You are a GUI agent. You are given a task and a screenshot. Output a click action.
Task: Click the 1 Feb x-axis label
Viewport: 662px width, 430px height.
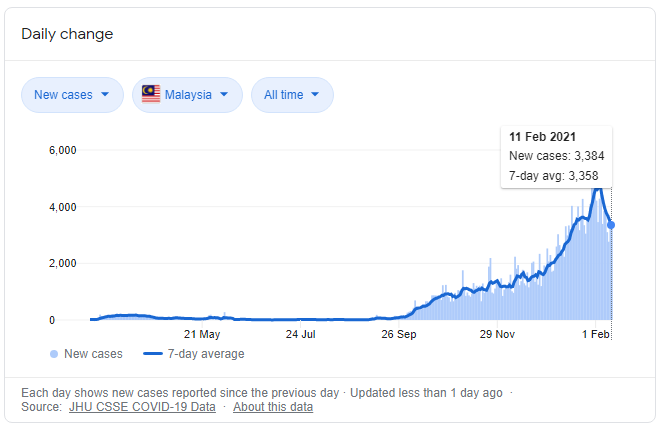tap(594, 334)
